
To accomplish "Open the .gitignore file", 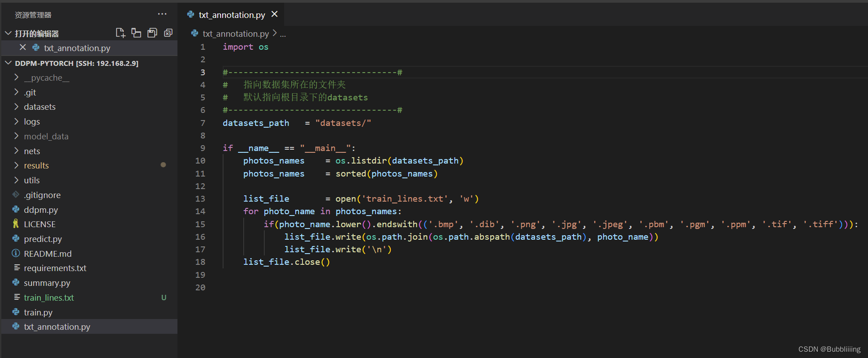I will [90, 195].
